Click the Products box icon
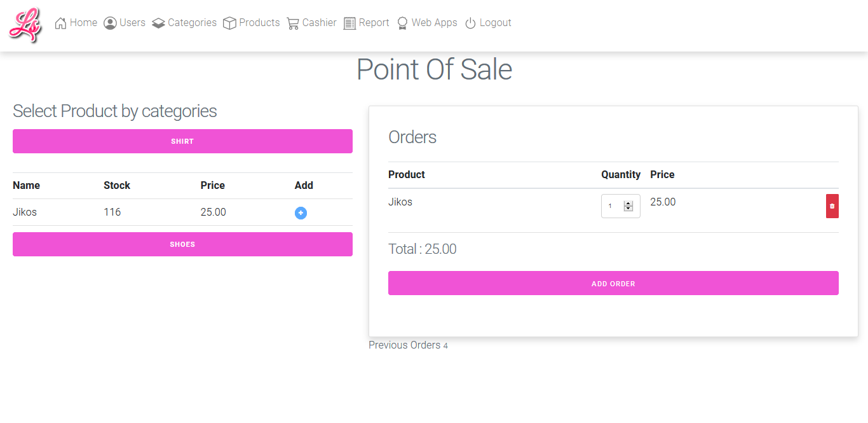 tap(229, 24)
